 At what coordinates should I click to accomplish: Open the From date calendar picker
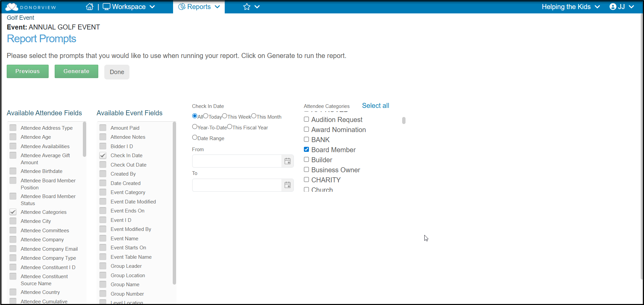pos(287,161)
